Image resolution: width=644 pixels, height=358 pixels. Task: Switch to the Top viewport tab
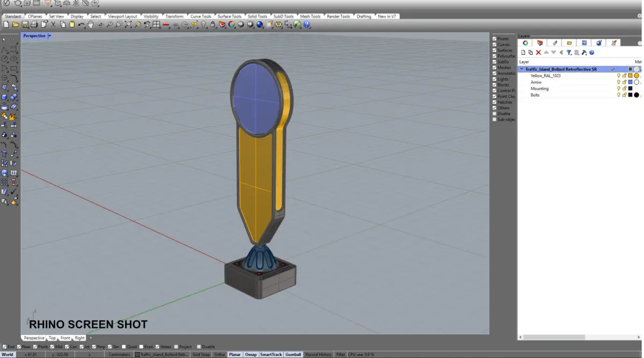pos(52,338)
